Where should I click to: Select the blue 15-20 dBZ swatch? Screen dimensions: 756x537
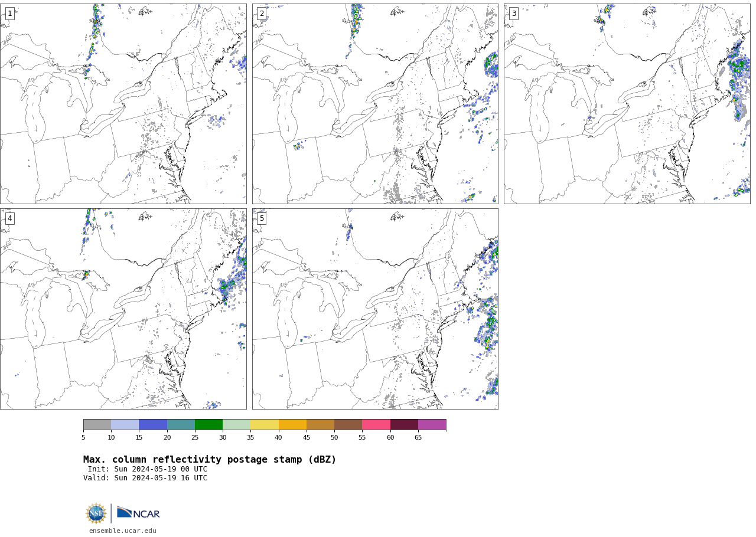pyautogui.click(x=153, y=425)
